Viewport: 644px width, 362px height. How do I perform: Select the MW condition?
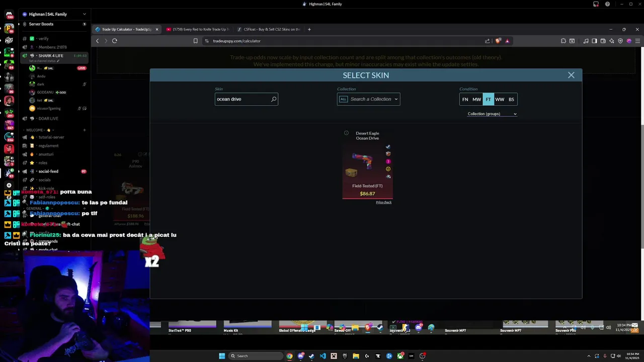point(476,100)
